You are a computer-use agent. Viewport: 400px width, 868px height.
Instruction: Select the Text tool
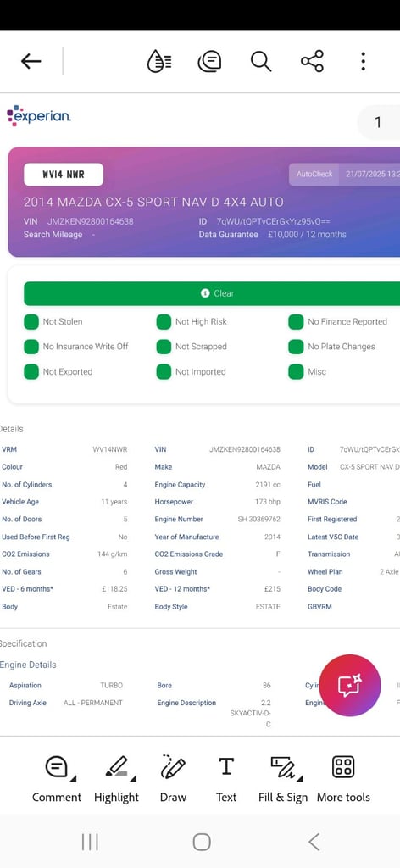pos(226,780)
